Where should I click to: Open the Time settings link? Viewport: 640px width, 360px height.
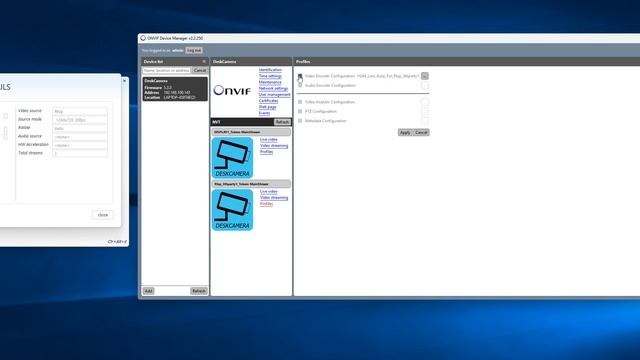coord(270,76)
